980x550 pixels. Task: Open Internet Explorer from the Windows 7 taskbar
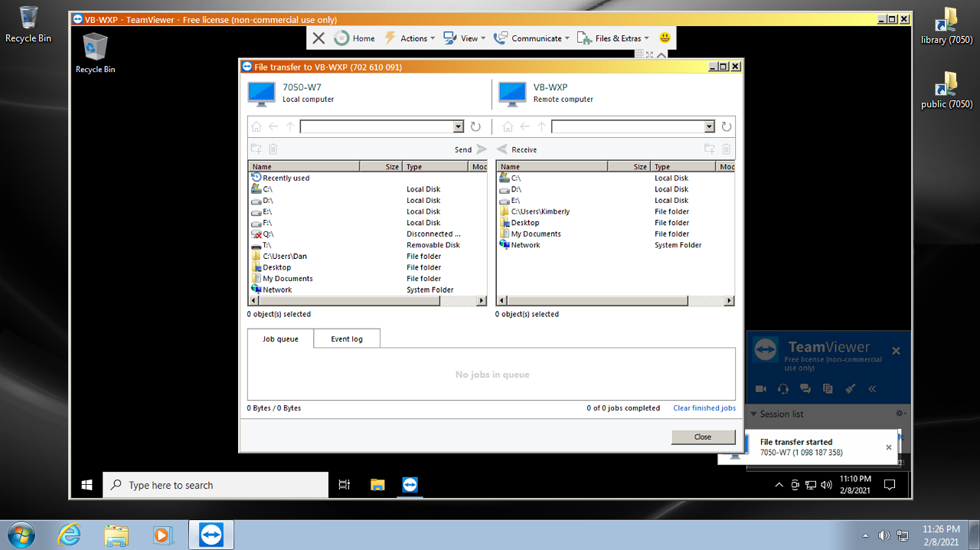coord(69,535)
